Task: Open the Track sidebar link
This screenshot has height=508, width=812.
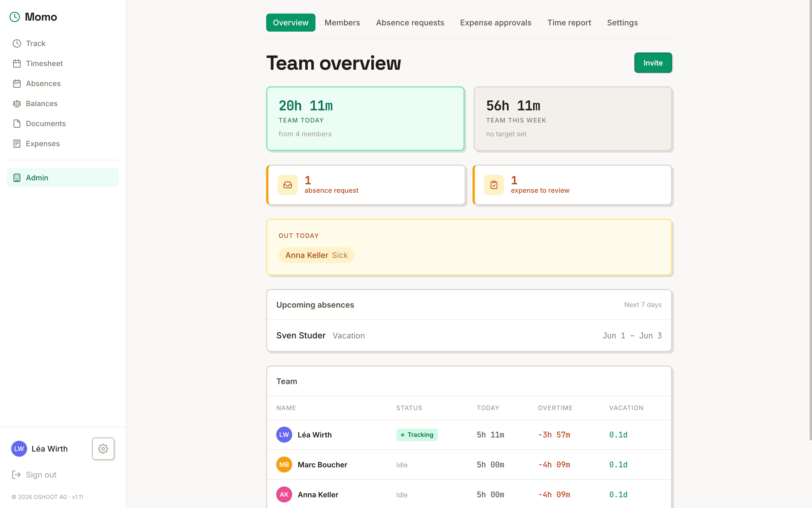Action: [63, 43]
